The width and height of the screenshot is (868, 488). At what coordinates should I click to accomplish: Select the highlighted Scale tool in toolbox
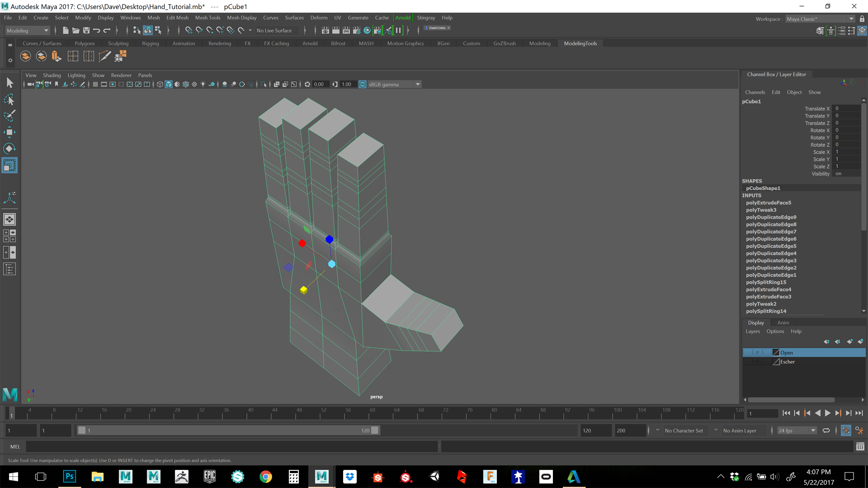tap(9, 165)
